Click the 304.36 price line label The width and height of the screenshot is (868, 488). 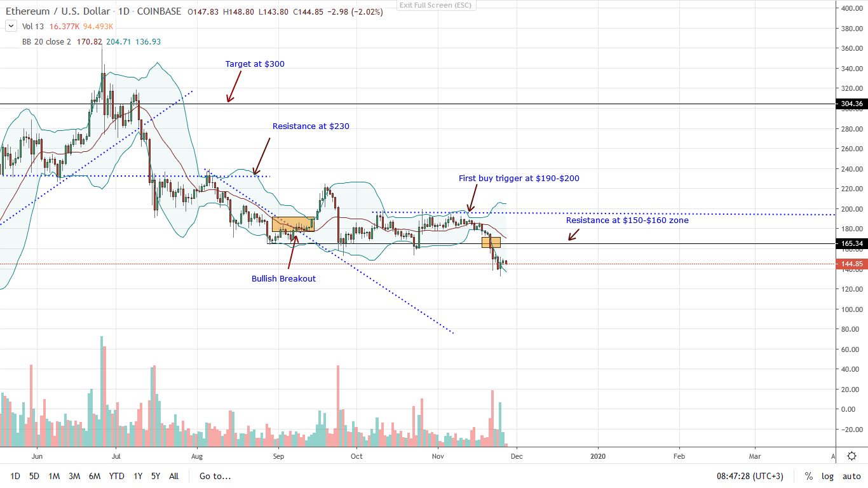[852, 104]
